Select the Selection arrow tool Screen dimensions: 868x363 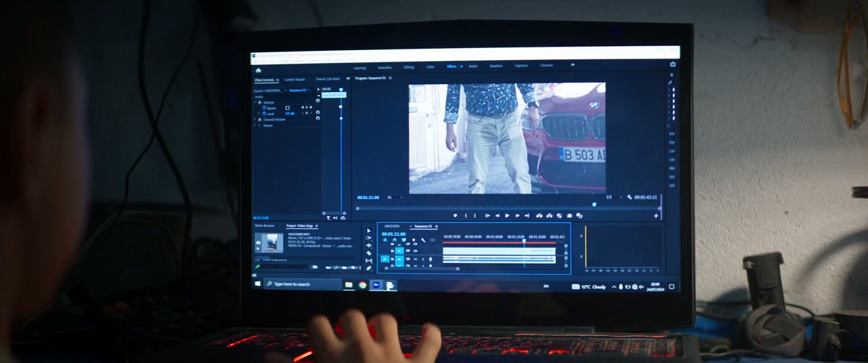pos(369,231)
